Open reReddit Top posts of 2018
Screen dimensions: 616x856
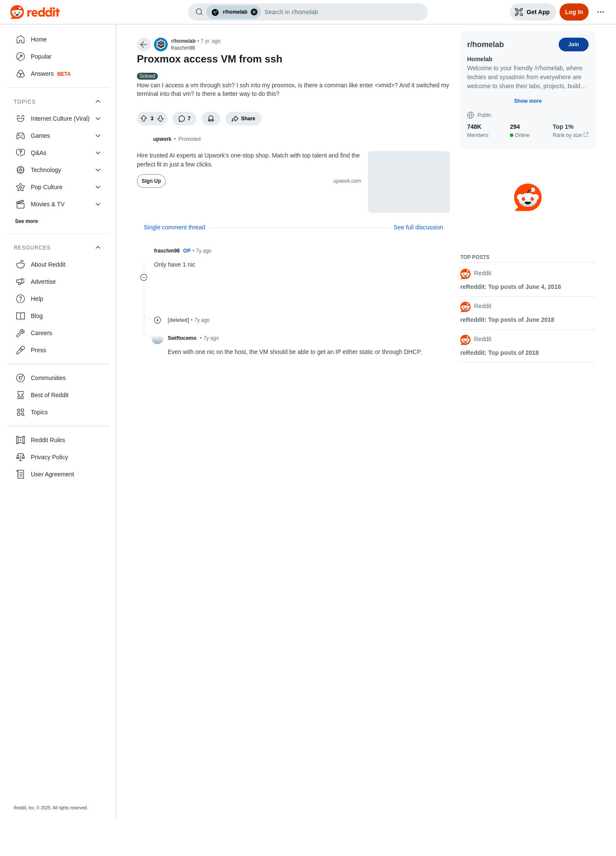[x=499, y=353]
